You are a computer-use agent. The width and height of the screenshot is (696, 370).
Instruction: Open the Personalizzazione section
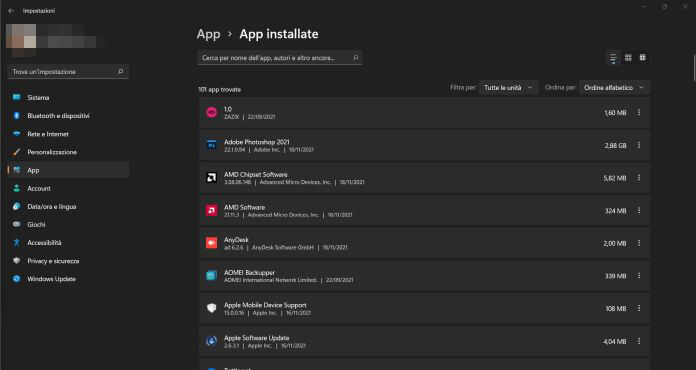pyautogui.click(x=68, y=152)
